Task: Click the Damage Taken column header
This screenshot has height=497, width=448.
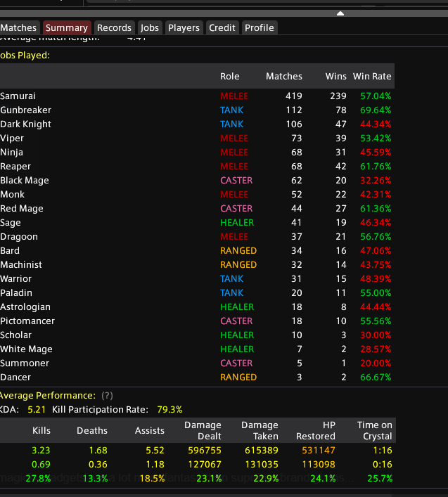Action: click(x=260, y=430)
